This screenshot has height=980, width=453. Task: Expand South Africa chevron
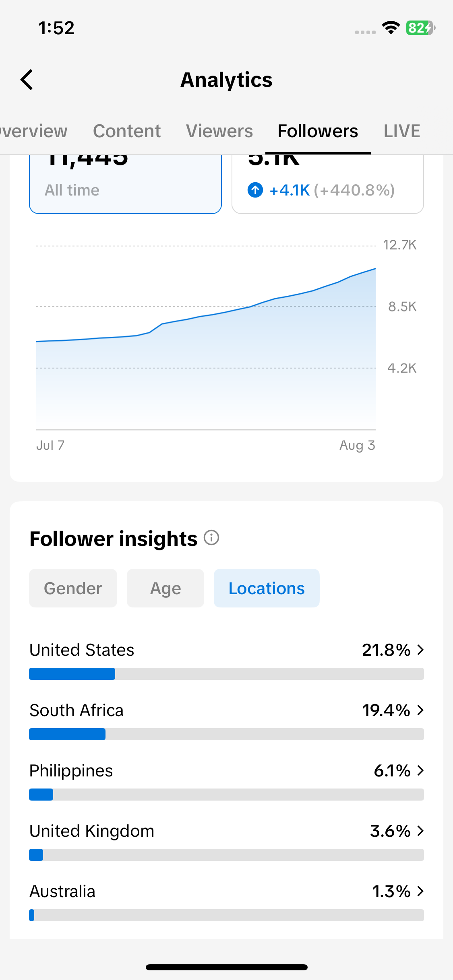coord(421,710)
